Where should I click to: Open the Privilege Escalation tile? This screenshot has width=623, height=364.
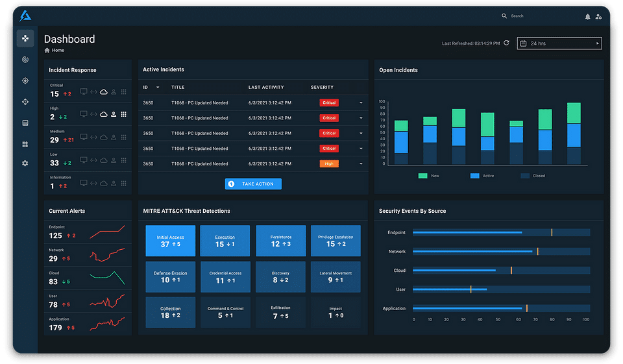336,241
